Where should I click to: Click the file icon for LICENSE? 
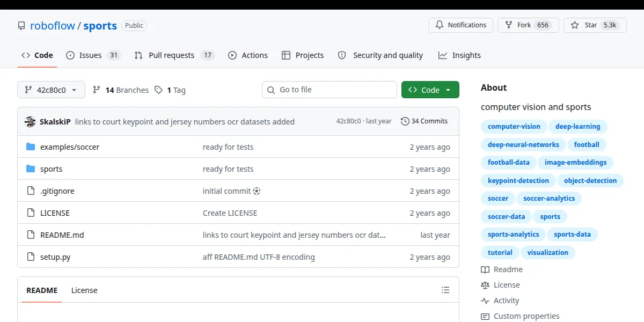31,213
